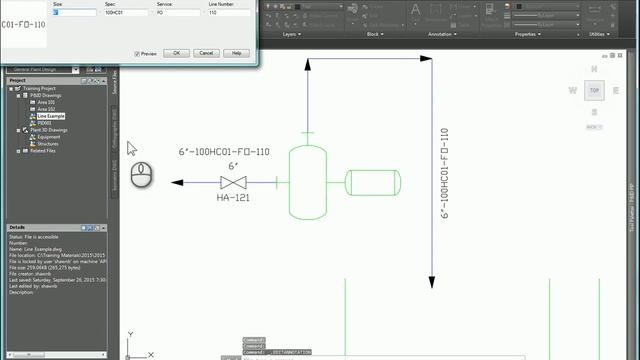Click the horizontal 6"-100HC01-FO-110 line tag
The image size is (640, 360).
pos(224,152)
